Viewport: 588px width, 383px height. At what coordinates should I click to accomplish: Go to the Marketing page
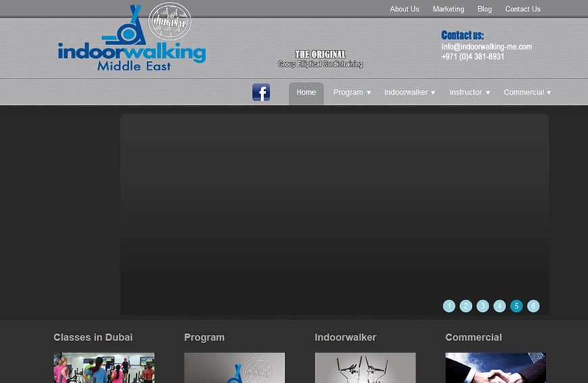[448, 9]
